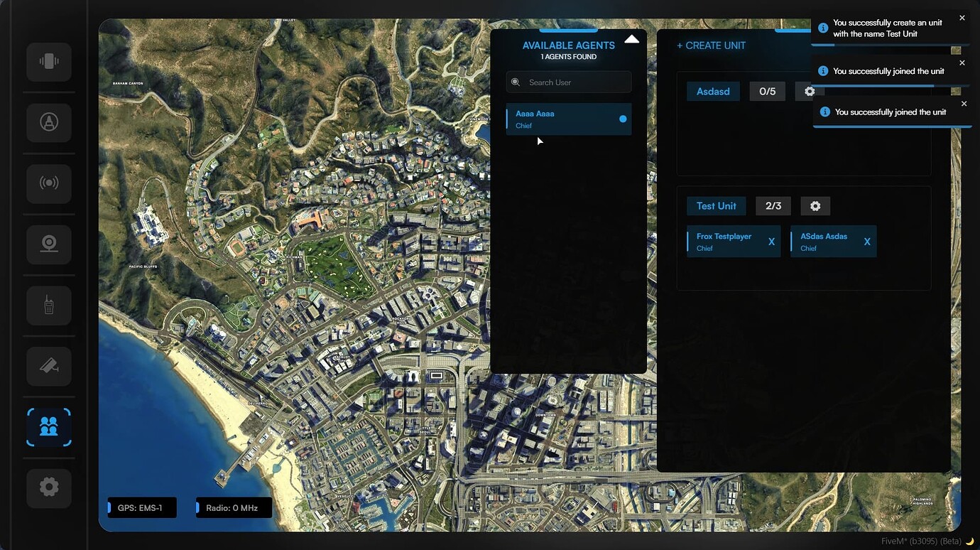Select the dispatch radio waves icon

click(48, 183)
